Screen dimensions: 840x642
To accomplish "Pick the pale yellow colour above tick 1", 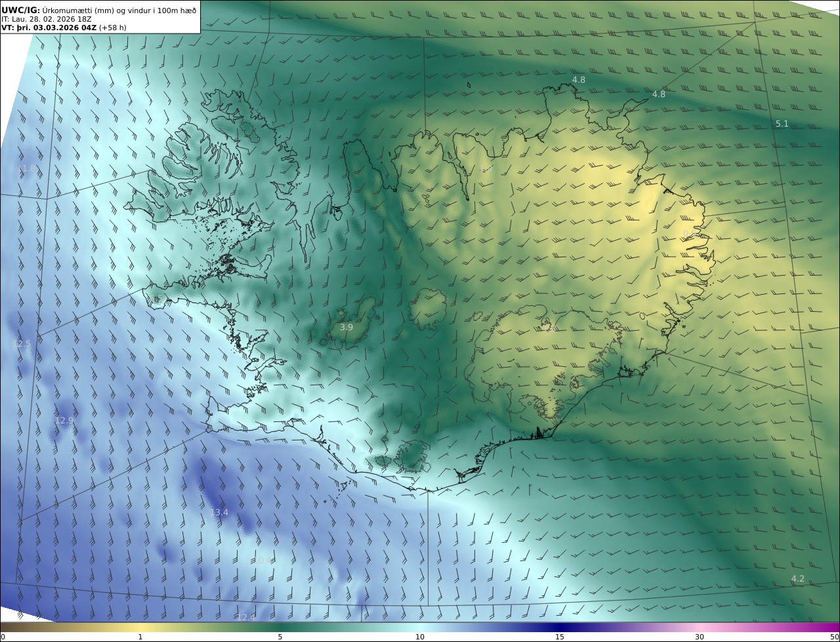I will (140, 627).
